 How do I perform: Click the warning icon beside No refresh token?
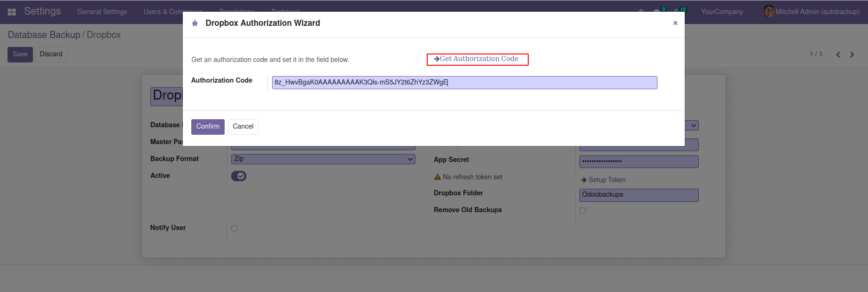point(438,177)
